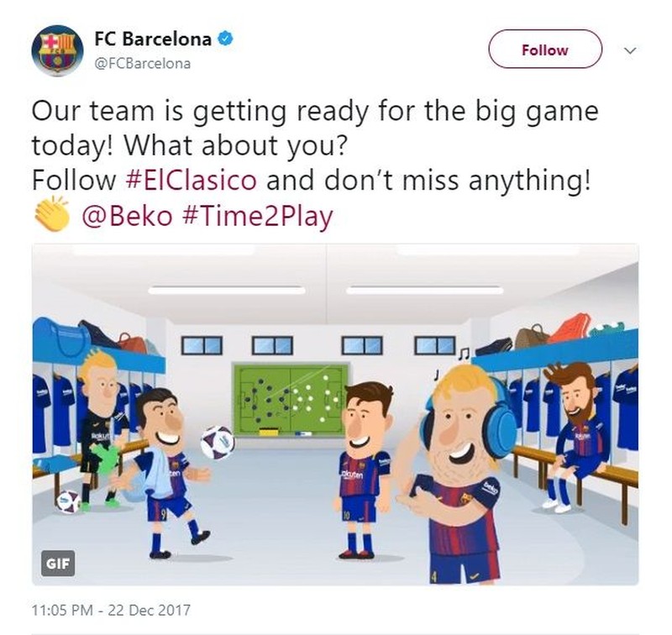Click the blue verified badge icon

coord(226,39)
